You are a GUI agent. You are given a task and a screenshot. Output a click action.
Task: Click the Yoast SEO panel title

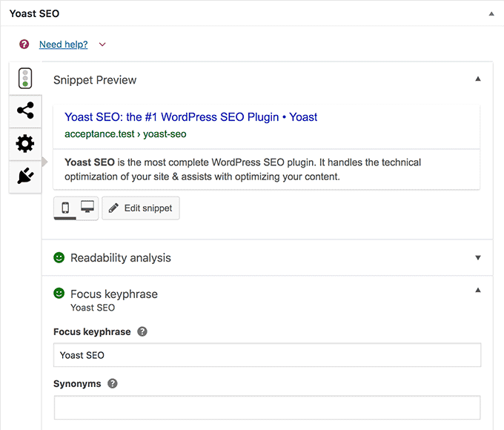point(34,13)
